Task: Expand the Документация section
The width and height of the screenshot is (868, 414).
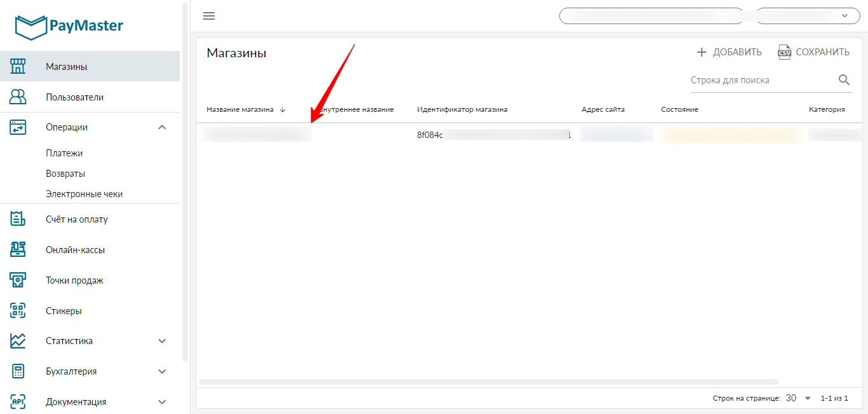Action: point(162,402)
